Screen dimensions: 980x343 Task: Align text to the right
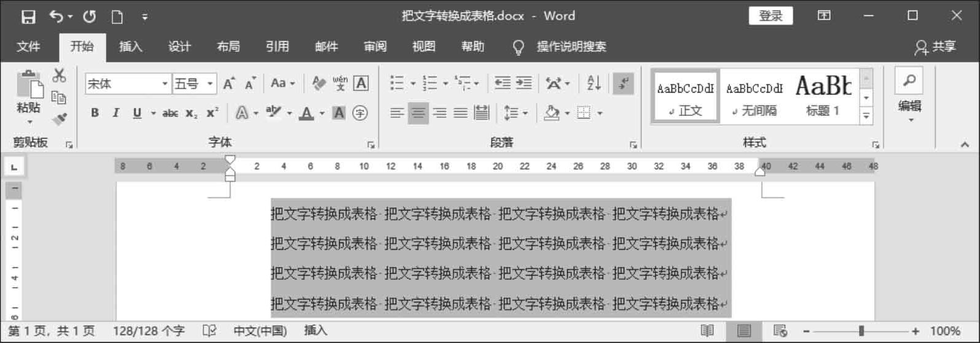point(439,113)
